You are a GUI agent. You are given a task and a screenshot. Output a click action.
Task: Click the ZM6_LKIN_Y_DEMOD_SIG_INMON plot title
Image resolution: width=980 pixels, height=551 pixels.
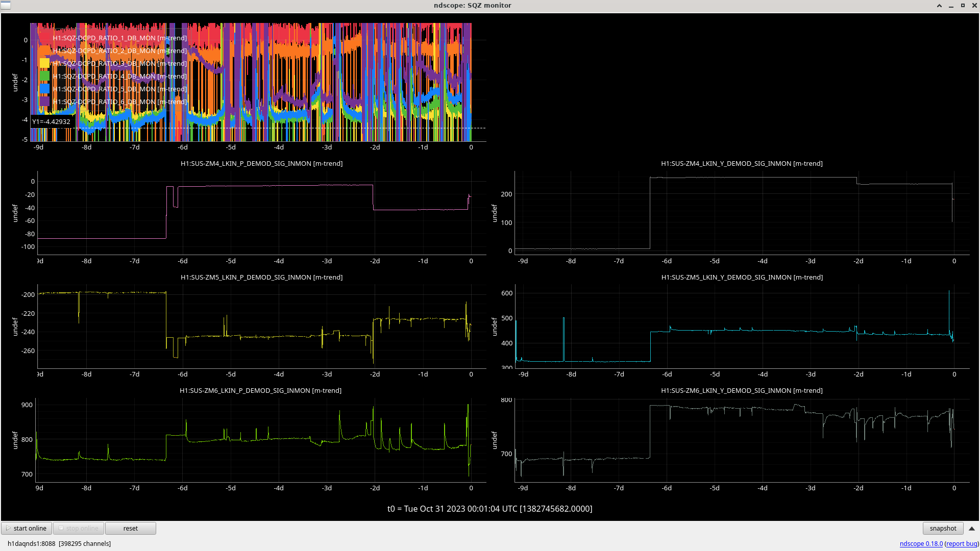(x=742, y=391)
